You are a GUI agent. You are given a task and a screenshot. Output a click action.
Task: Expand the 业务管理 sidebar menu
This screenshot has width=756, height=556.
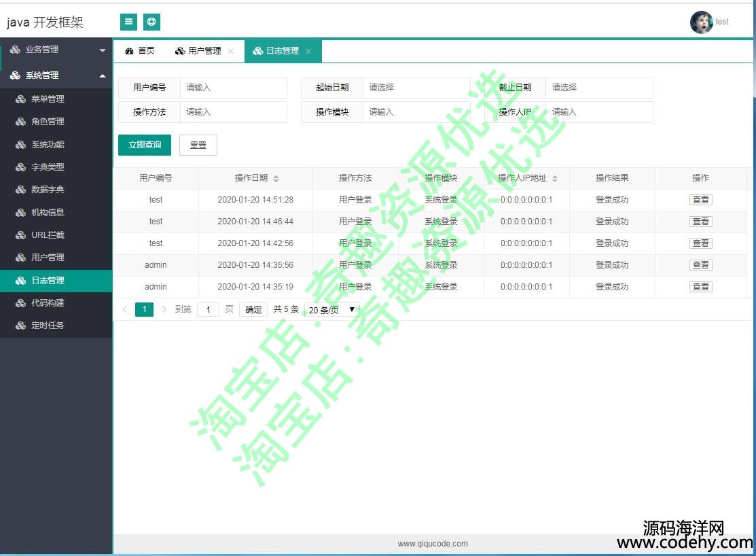coord(56,50)
